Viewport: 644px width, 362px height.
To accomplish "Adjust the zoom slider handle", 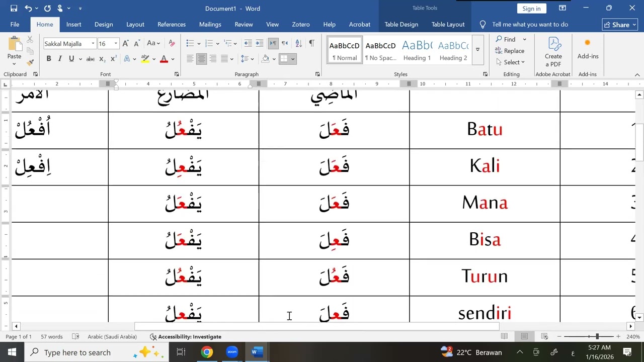I will pyautogui.click(x=597, y=336).
